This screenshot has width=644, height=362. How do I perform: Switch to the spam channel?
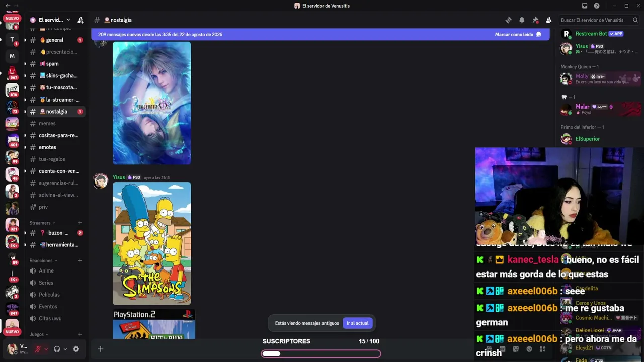pyautogui.click(x=56, y=64)
